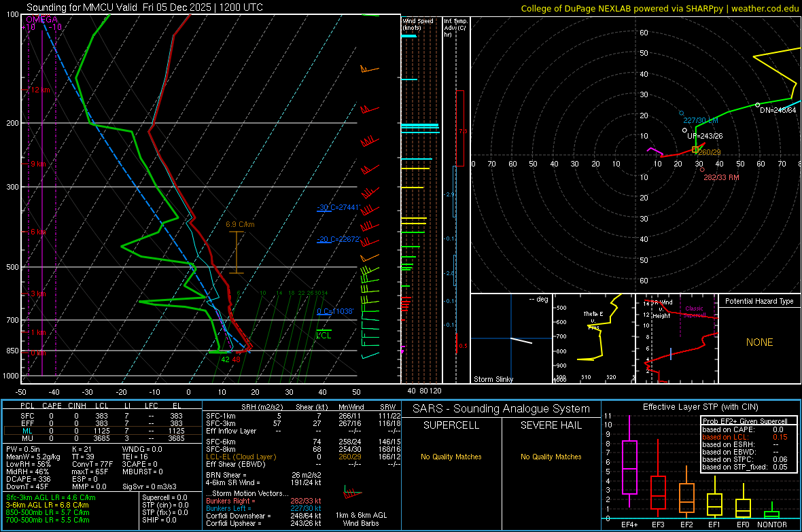
Task: Click surface dewpoint value 42
Action: click(225, 359)
